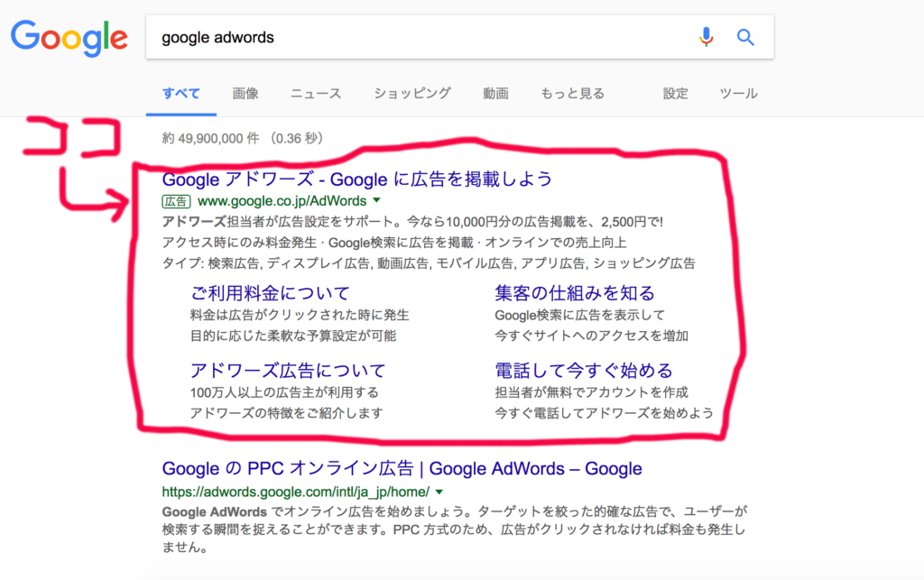The width and height of the screenshot is (924, 580).
Task: Click the search box containing google adwords
Action: point(415,38)
